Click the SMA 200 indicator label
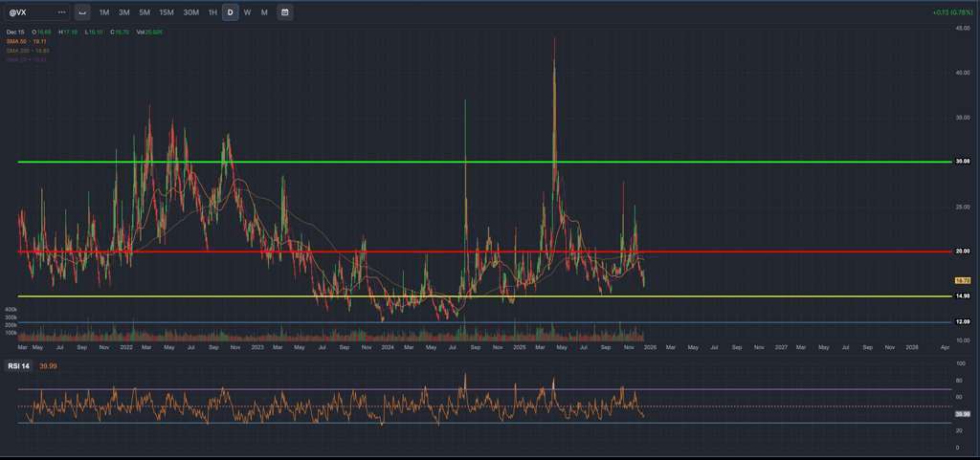980x460 pixels. [28, 51]
